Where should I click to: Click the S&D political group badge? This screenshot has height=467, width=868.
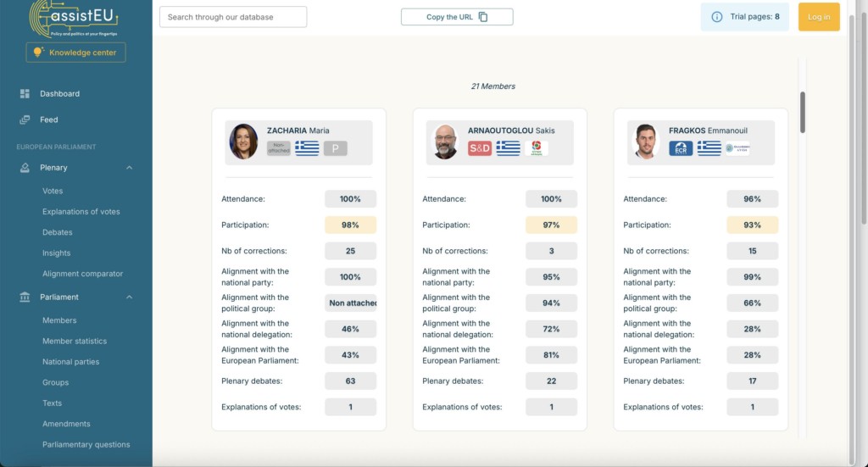coord(480,148)
